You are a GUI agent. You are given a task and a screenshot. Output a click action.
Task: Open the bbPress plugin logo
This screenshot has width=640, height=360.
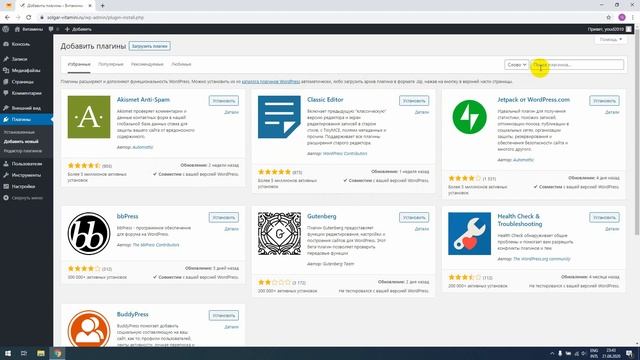click(x=89, y=233)
